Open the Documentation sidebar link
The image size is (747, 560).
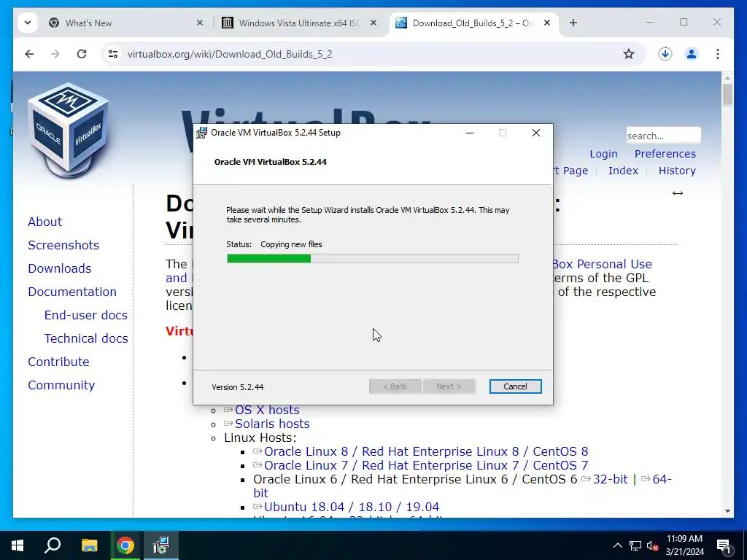(x=72, y=292)
